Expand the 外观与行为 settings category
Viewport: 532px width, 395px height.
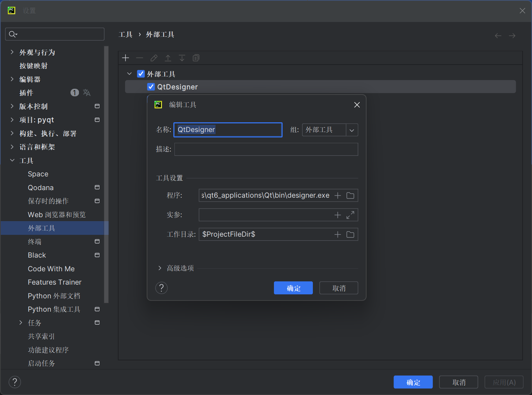pos(12,52)
